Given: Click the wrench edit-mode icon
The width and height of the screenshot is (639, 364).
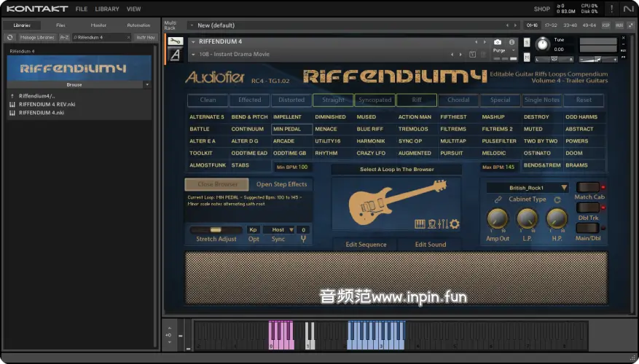Looking at the screenshot, I should coord(175,41).
